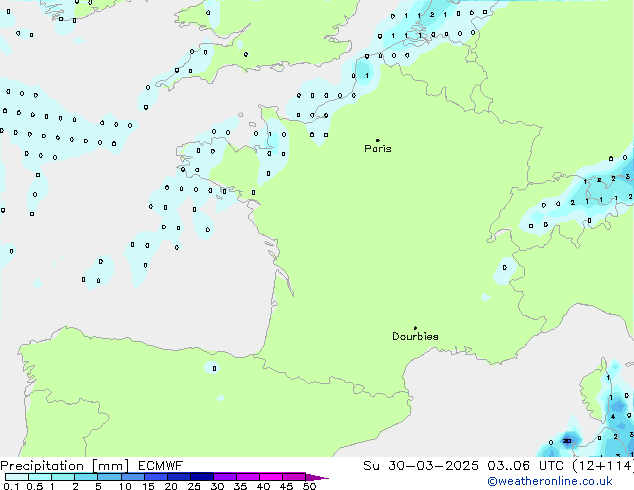Click the 'Su 30-03-2025' date text
This screenshot has height=490, width=634.
pyautogui.click(x=421, y=466)
